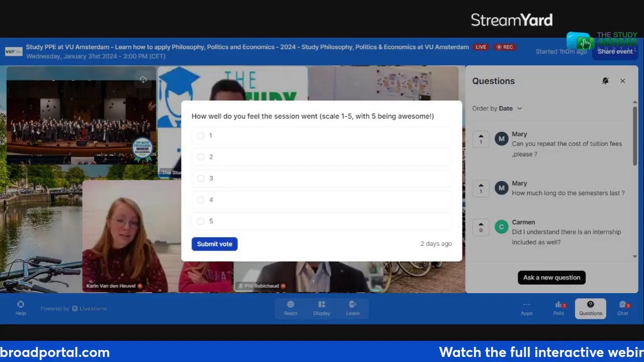Click the event title text
Screen dimensions: 644x362
point(247,47)
